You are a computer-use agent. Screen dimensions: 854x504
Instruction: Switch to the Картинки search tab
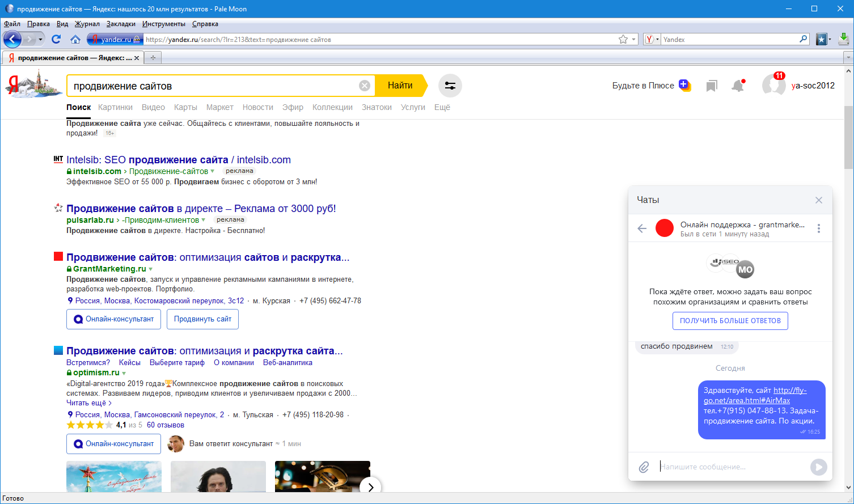coord(115,107)
